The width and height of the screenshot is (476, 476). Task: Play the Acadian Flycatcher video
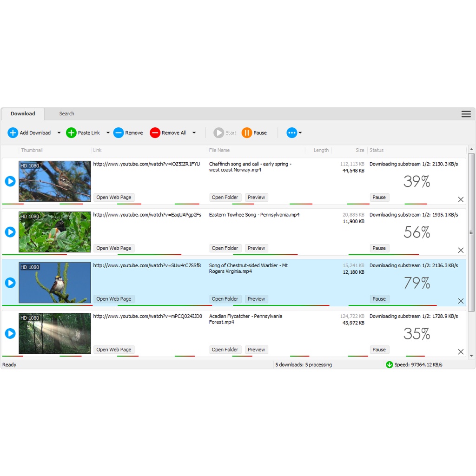[10, 333]
